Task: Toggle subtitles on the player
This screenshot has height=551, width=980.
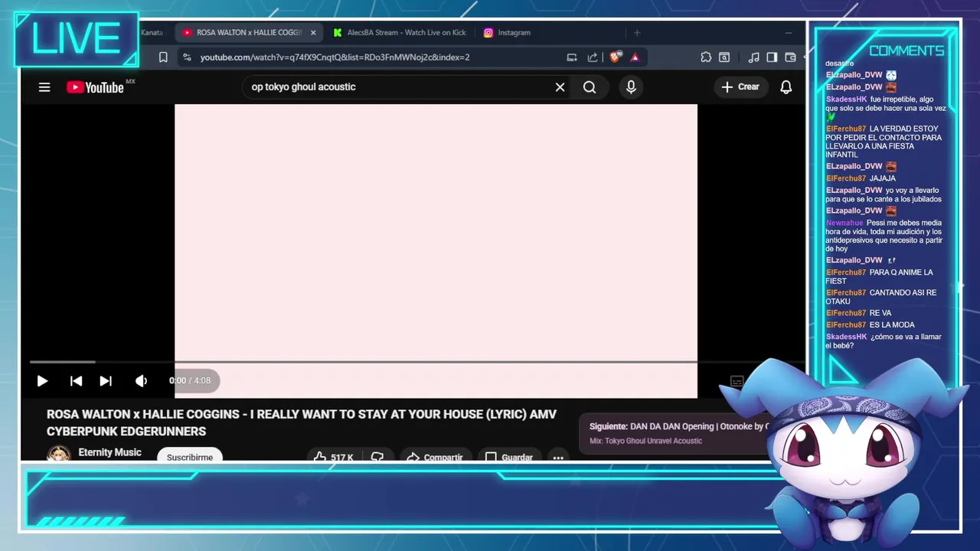Action: [737, 380]
